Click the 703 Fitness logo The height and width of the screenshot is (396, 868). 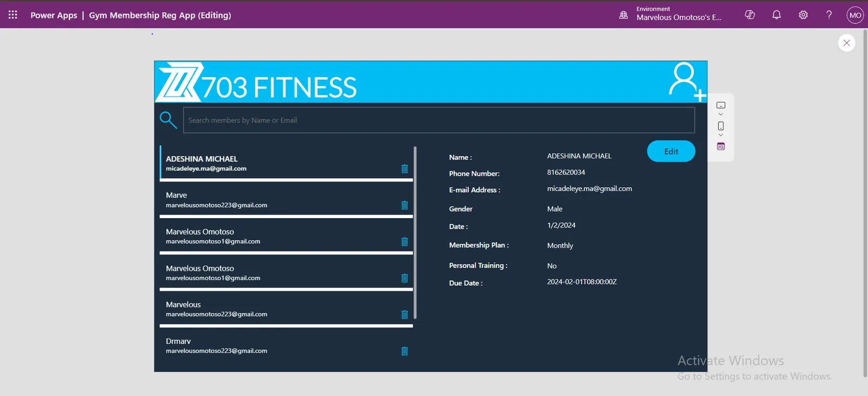(179, 82)
